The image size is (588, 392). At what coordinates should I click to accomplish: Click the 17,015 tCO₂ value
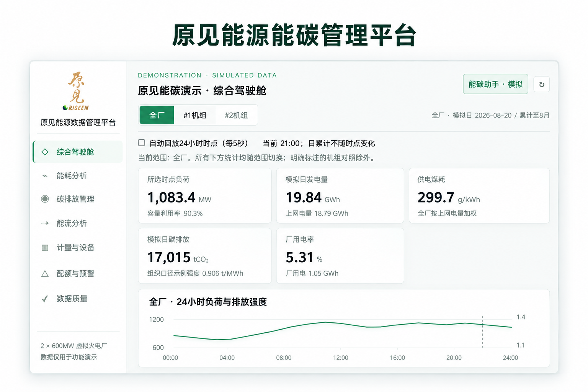[178, 258]
